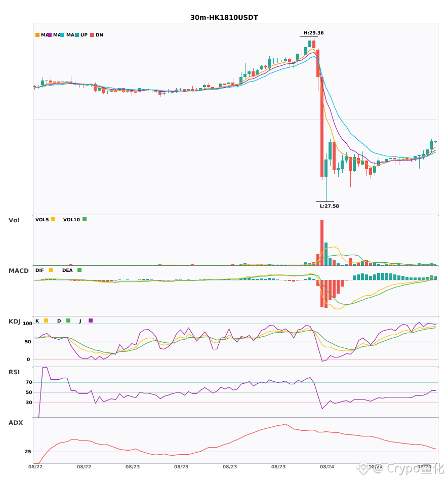The height and width of the screenshot is (481, 448).
Task: Click the orange MA legend swatch
Action: [x=37, y=35]
